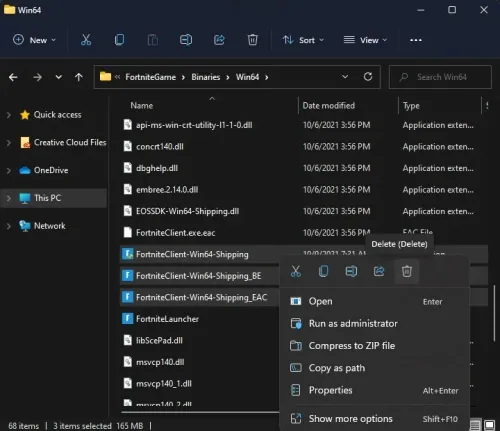Select the EOSSDK-Win64-Shipping.dll file
Image resolution: width=500 pixels, height=431 pixels.
tap(187, 211)
